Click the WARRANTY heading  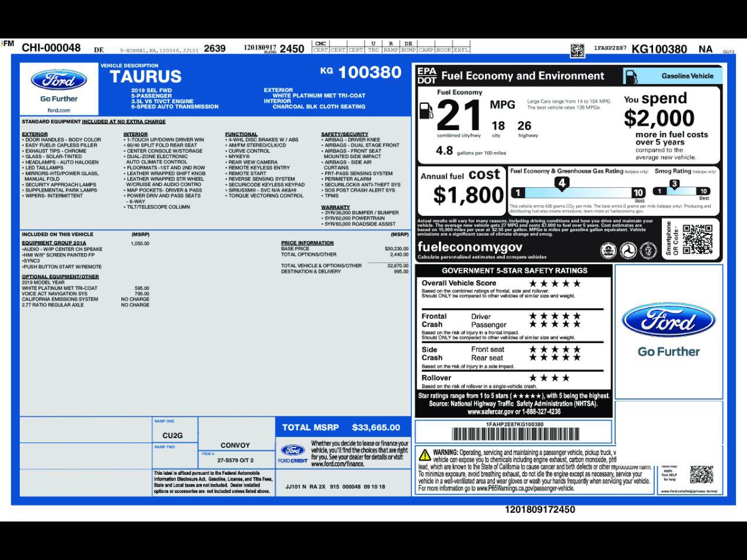336,207
